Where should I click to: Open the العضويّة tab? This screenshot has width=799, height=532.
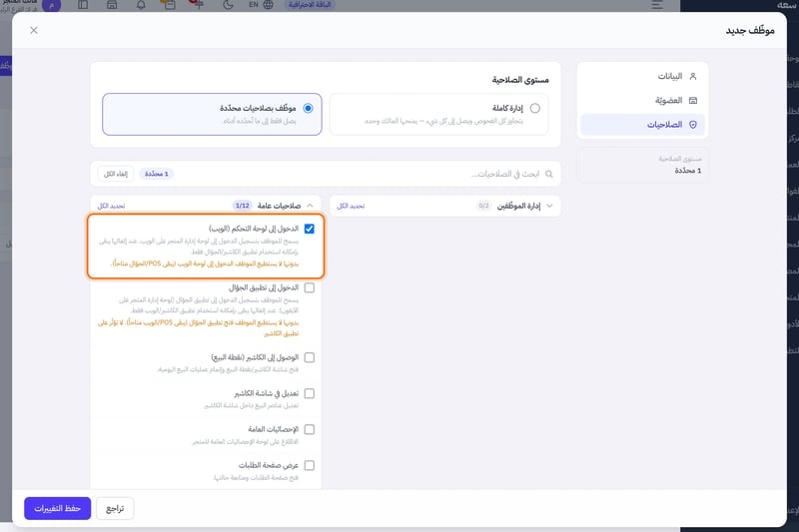point(642,100)
